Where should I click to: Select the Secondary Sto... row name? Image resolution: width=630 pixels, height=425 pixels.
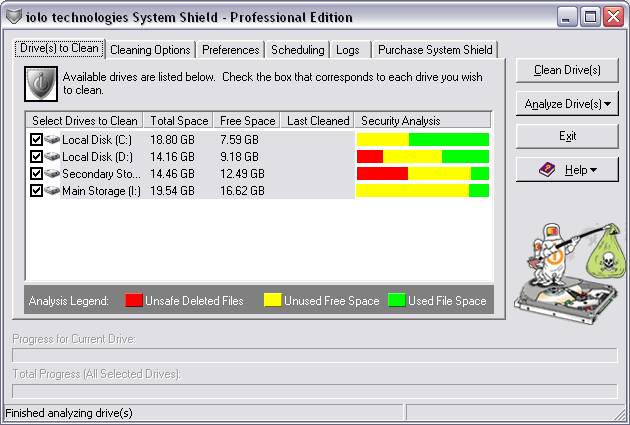(101, 174)
